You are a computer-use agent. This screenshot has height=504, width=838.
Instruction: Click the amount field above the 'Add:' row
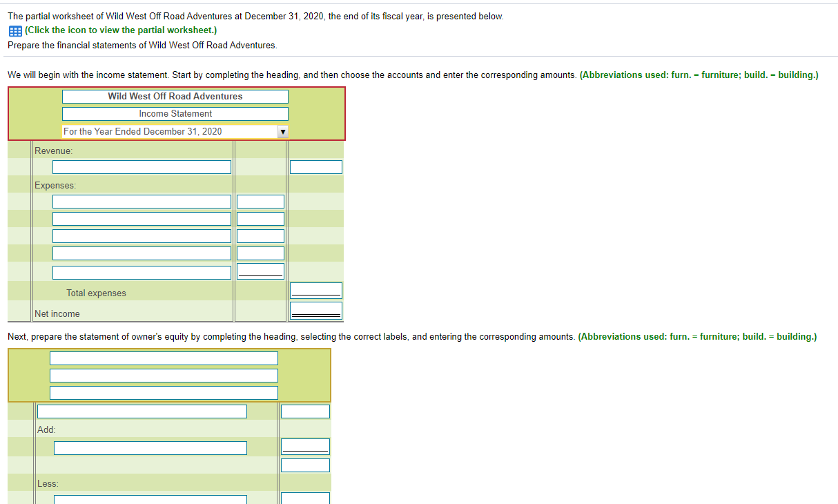point(305,411)
